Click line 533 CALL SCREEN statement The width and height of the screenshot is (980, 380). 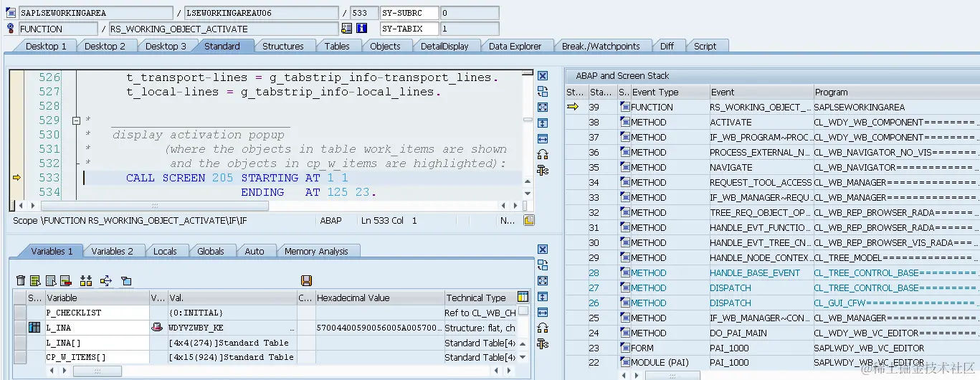tap(237, 178)
